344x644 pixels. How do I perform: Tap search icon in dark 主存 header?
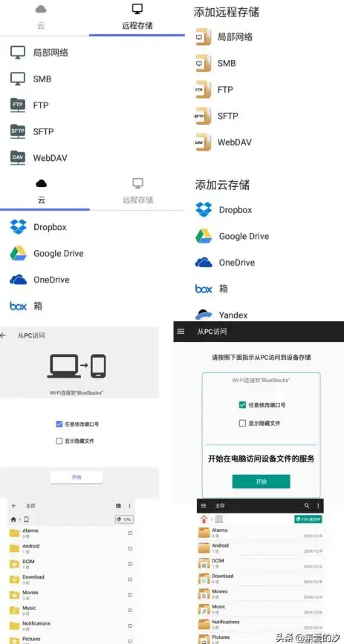tap(307, 505)
